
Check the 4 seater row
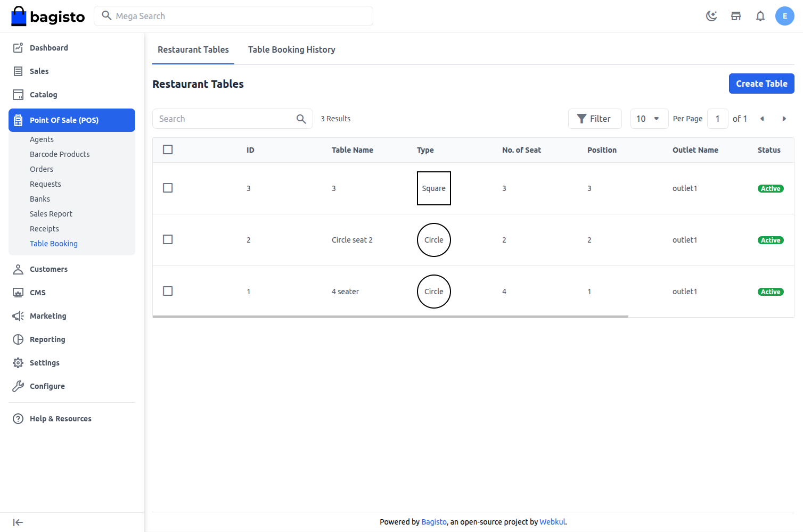168,291
